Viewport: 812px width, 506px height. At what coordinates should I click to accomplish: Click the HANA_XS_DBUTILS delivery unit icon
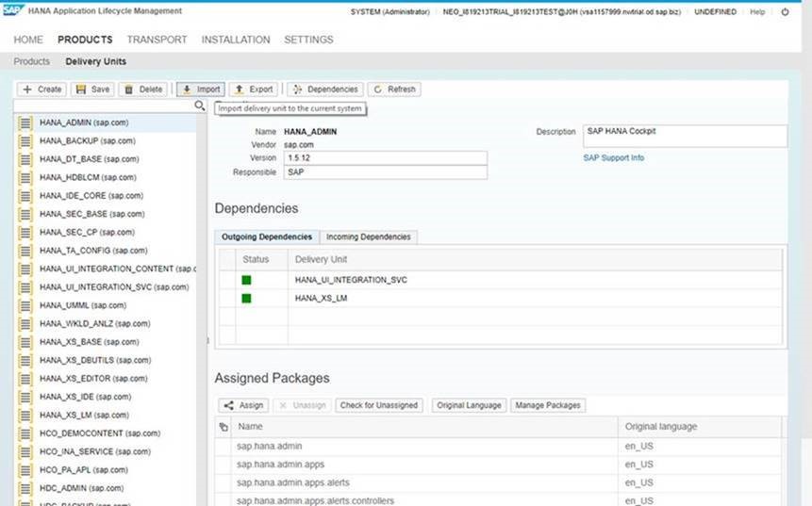(x=25, y=361)
